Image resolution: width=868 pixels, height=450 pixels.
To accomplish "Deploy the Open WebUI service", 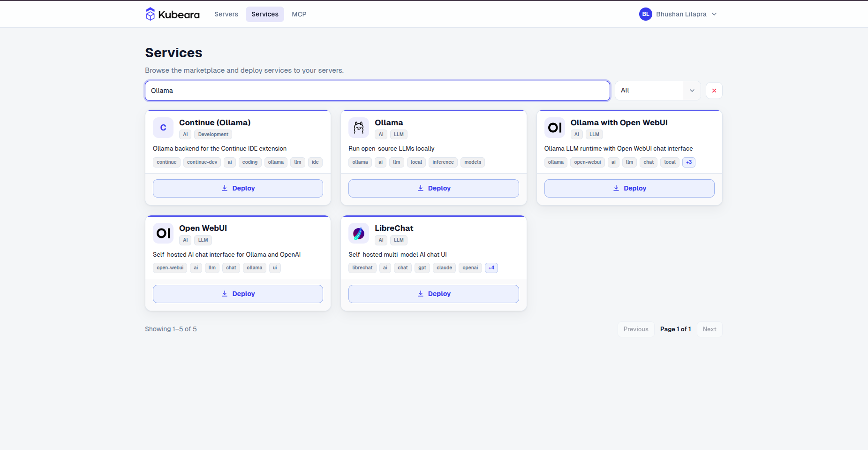I will point(238,294).
